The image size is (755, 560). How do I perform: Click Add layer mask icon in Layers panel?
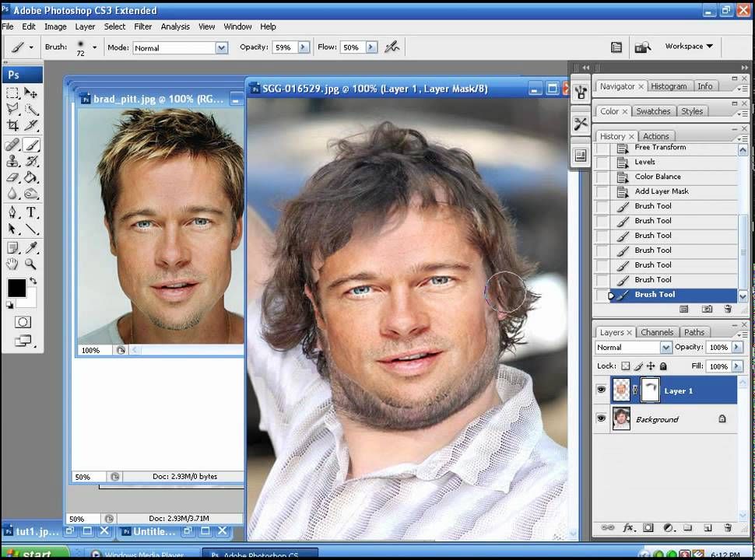click(x=648, y=527)
